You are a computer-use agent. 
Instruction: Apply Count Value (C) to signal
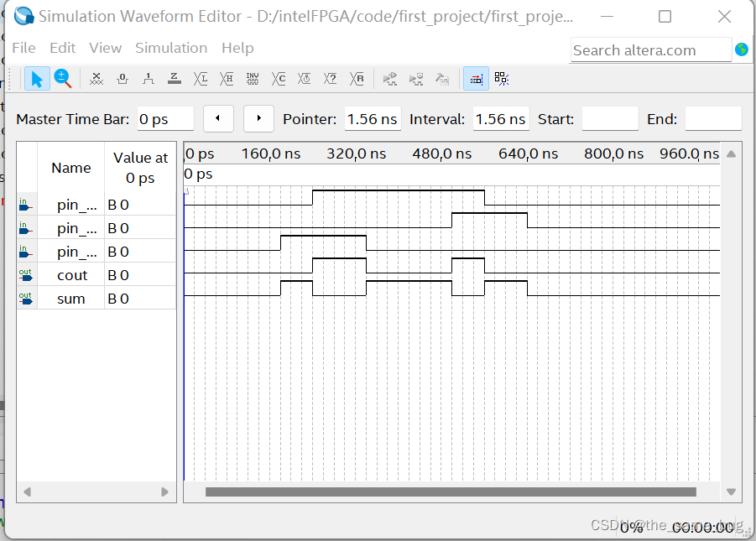pos(279,79)
